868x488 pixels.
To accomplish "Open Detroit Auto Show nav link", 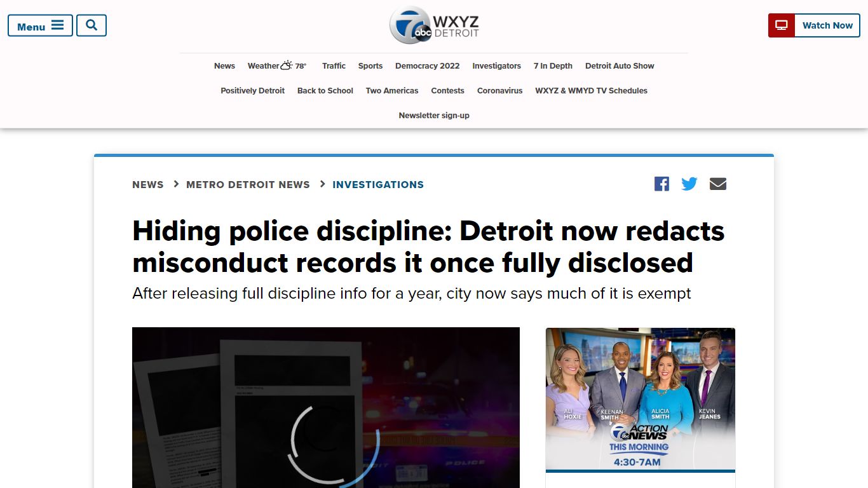I will (x=620, y=66).
